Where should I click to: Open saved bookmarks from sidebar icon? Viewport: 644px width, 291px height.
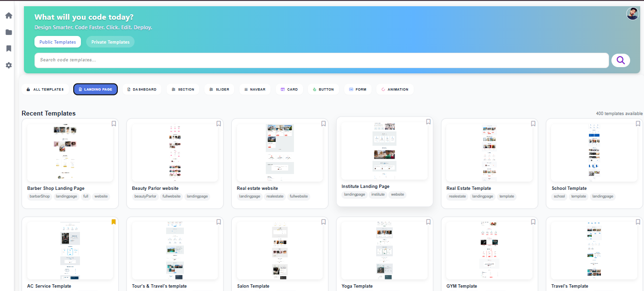9,48
